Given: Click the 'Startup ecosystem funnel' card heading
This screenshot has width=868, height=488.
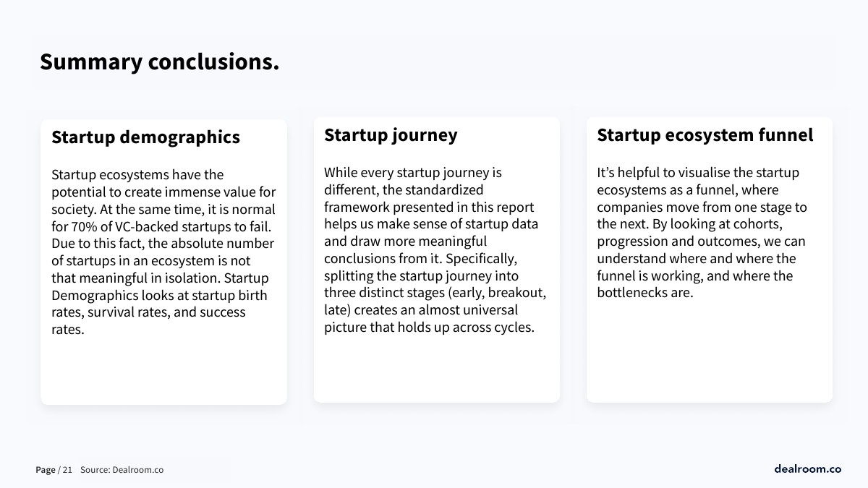Looking at the screenshot, I should 705,135.
